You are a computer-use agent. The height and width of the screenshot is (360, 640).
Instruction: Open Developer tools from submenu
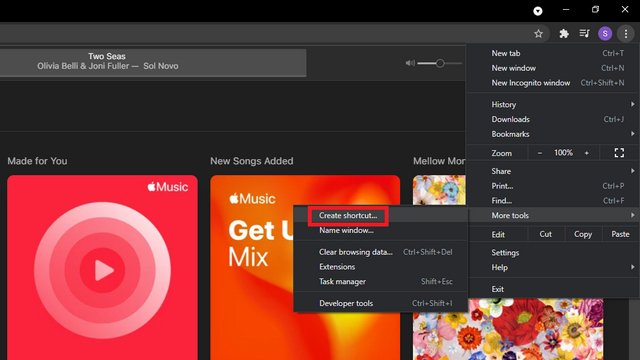[380, 303]
